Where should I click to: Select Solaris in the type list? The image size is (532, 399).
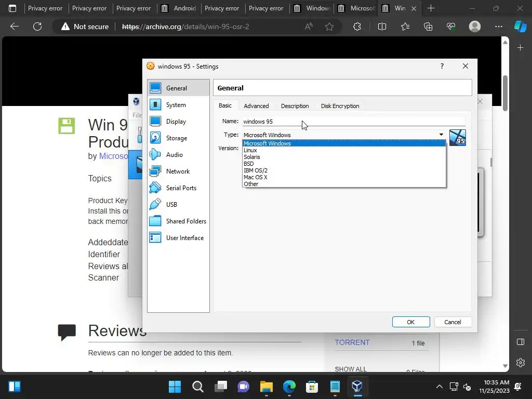tap(344, 157)
